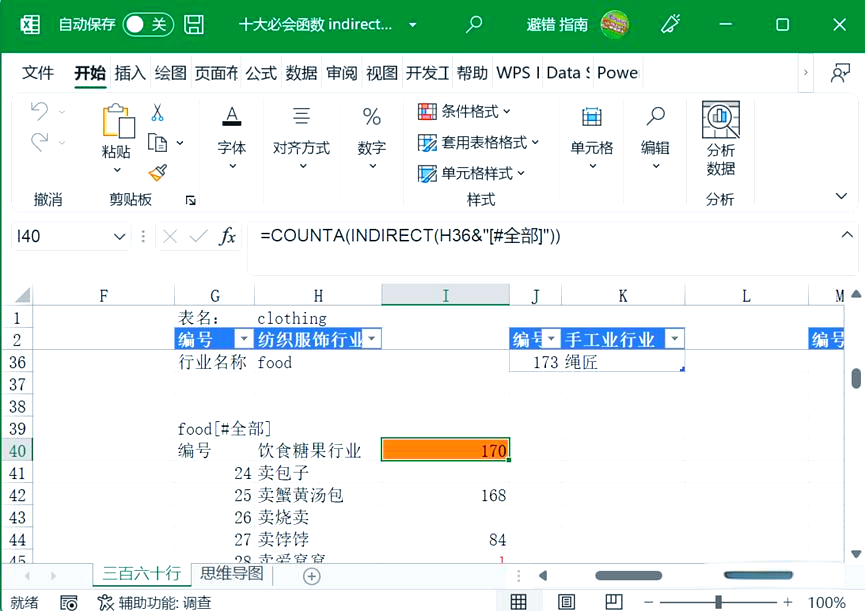Viewport: 865px width, 611px height.
Task: Click the user account avatar
Action: (615, 25)
